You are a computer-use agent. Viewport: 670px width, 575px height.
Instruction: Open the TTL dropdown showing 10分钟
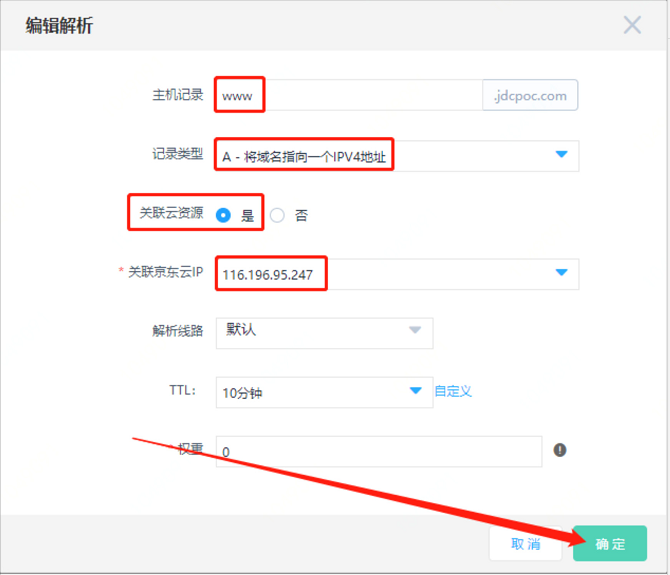click(324, 392)
